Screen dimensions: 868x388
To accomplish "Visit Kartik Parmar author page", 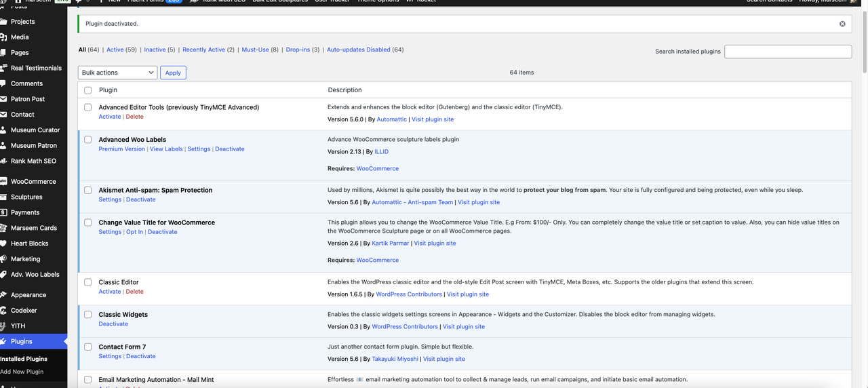I will (390, 244).
